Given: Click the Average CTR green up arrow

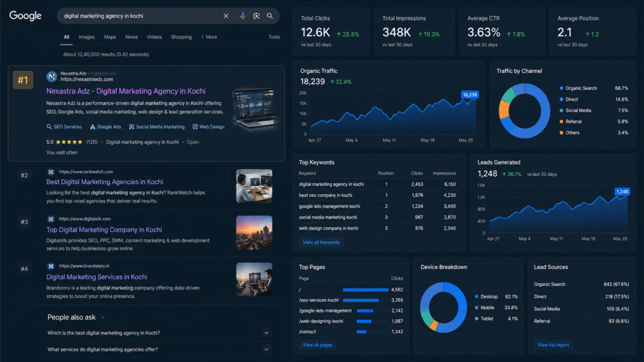Looking at the screenshot, I should [509, 35].
